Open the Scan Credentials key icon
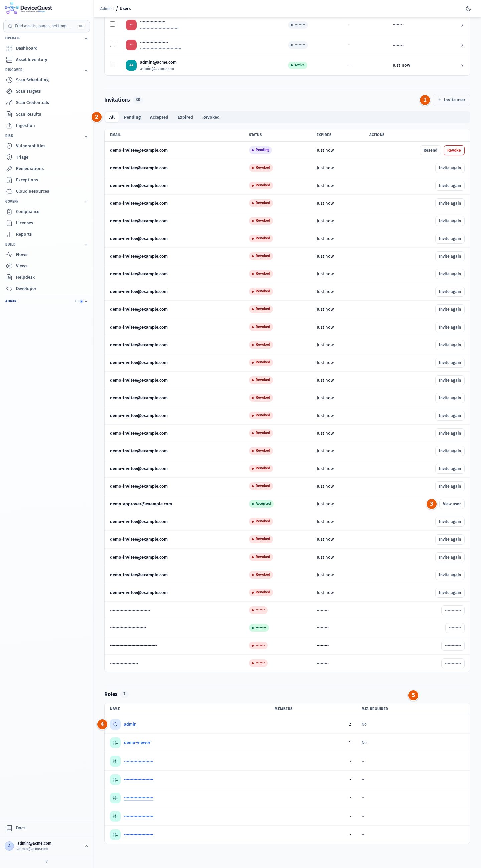This screenshot has height=868, width=481. tap(9, 103)
